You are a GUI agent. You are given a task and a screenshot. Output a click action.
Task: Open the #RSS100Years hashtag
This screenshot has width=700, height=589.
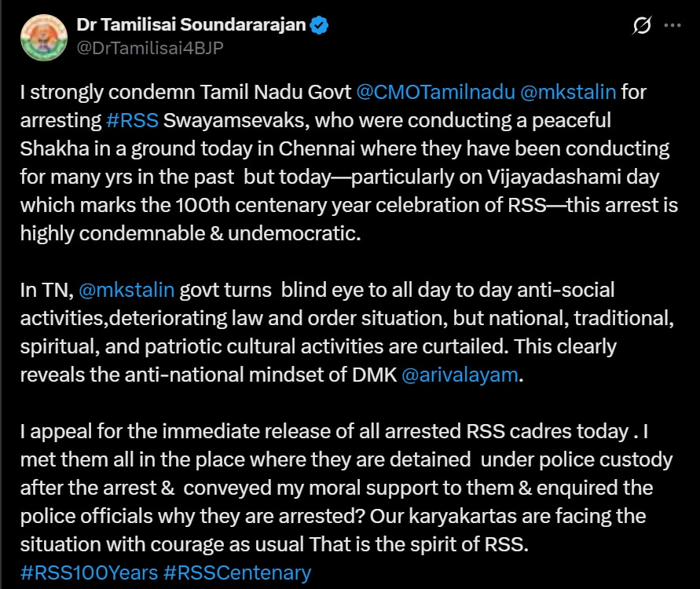[x=88, y=573]
